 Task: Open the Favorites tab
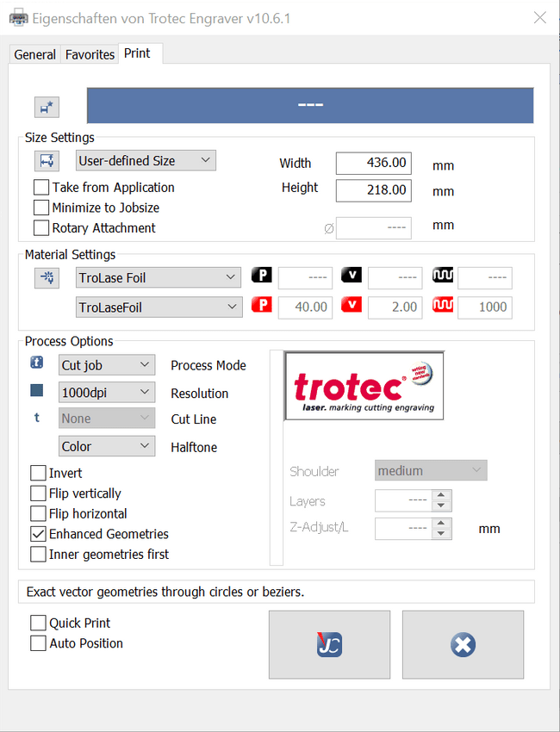coord(90,54)
